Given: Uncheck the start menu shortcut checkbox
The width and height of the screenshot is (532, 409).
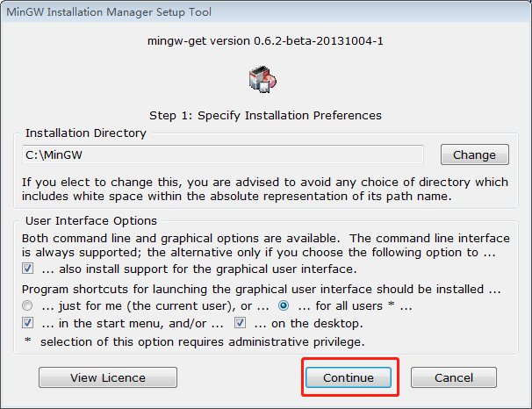Looking at the screenshot, I should tap(28, 324).
